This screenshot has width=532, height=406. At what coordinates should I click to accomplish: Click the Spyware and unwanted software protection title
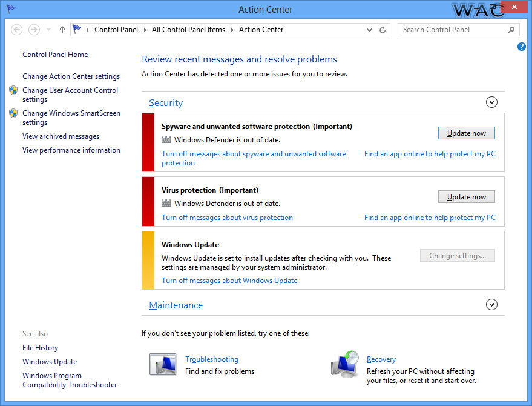coord(257,127)
